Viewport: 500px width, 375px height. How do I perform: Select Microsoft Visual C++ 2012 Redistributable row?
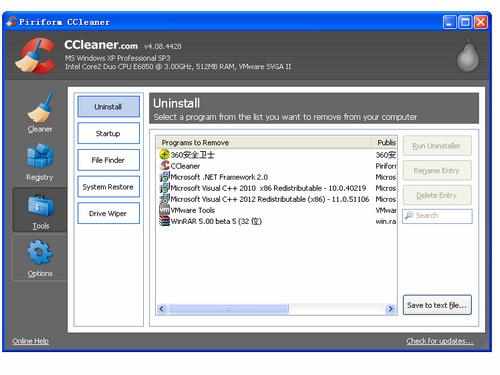coord(270,199)
